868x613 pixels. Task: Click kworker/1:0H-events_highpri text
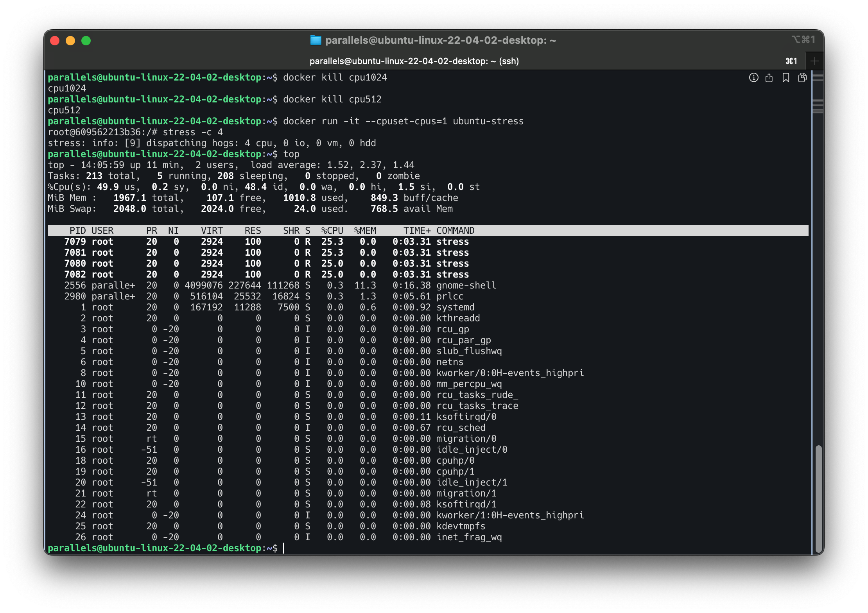(510, 515)
